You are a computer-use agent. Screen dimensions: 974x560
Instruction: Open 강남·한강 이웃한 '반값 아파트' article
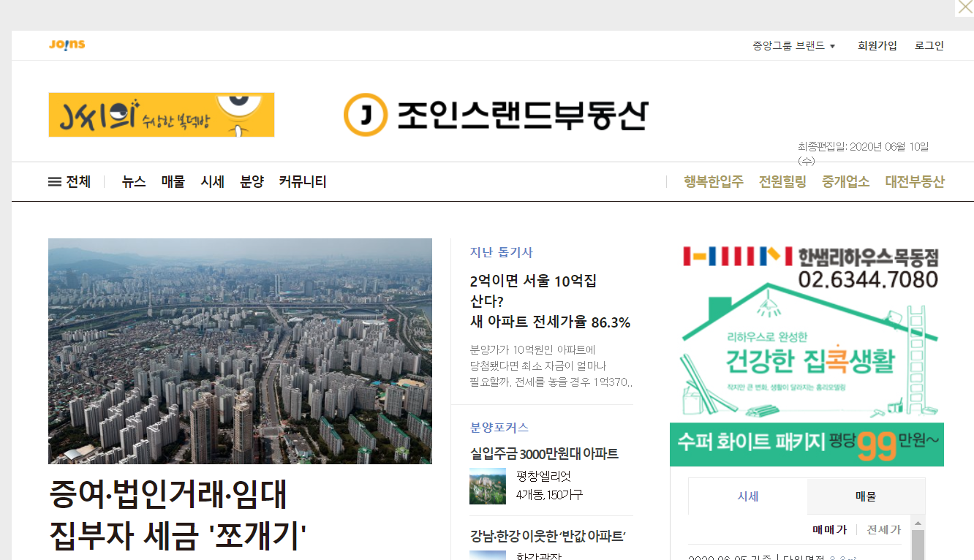(548, 537)
